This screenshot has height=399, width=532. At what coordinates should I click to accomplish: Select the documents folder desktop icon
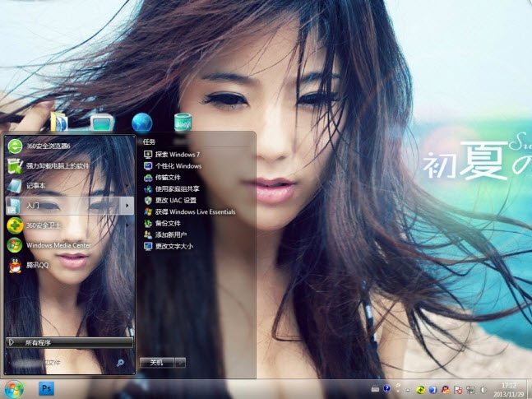(x=59, y=122)
